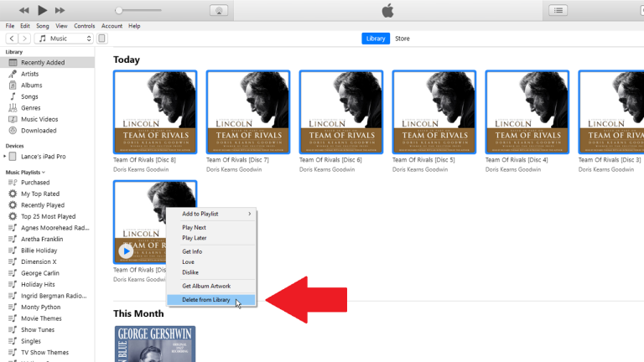Screen dimensions: 644x362
Task: Select Recently Added in the sidebar
Action: coord(47,62)
